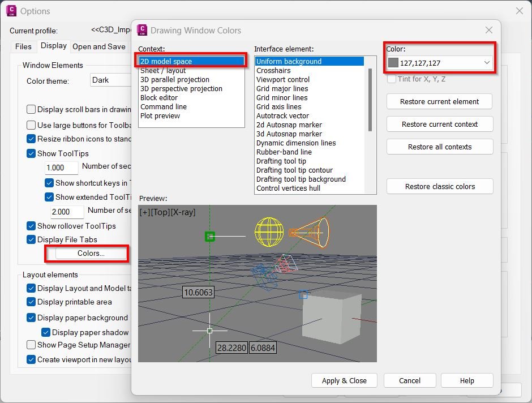Click the Interface element list scrollbar
The width and height of the screenshot is (532, 403).
tap(371, 99)
